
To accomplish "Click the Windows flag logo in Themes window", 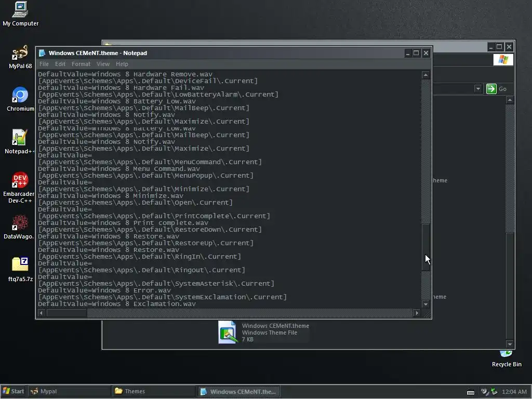I will [x=503, y=60].
